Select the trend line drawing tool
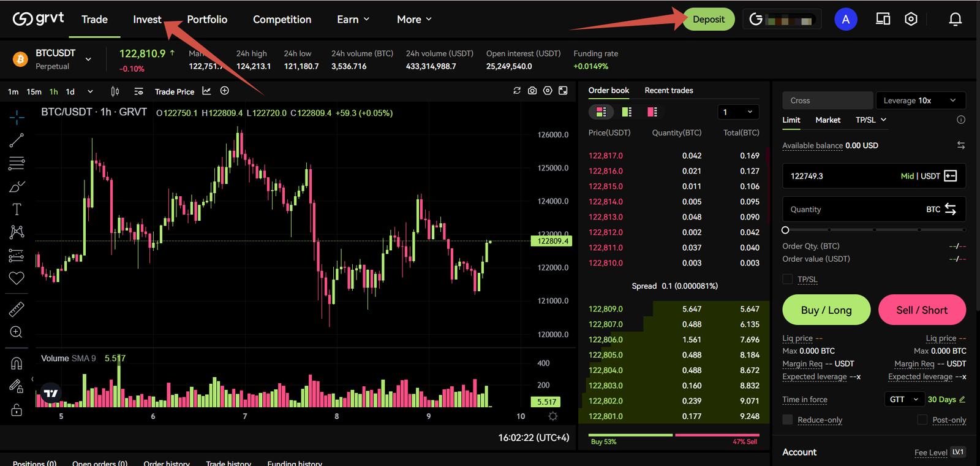Viewport: 980px width, 466px height. coord(17,140)
